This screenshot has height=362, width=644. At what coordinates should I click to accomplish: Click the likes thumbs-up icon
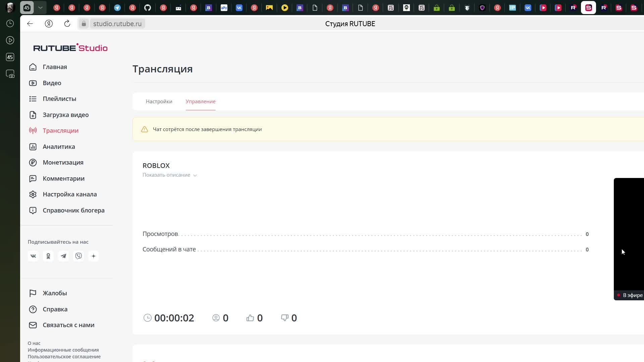(250, 318)
